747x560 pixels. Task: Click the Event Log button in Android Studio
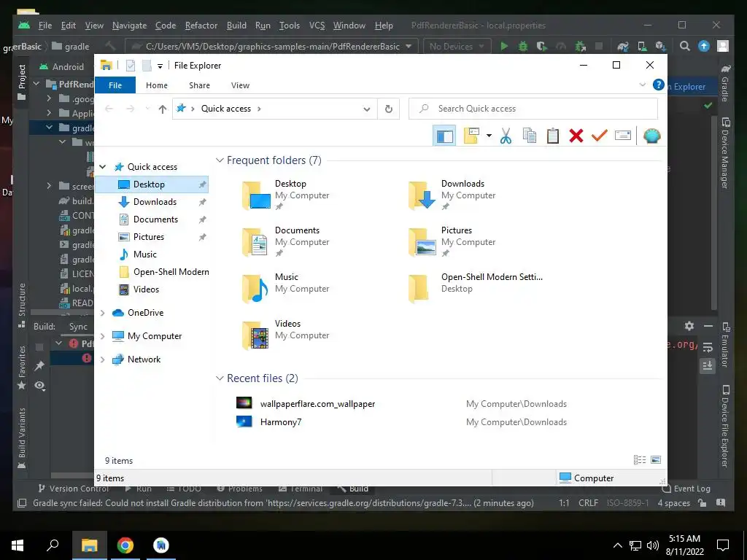click(x=686, y=489)
